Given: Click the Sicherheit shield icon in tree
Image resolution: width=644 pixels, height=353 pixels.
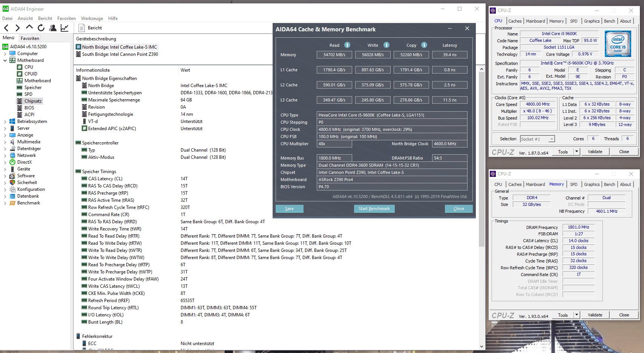Looking at the screenshot, I should pos(12,183).
